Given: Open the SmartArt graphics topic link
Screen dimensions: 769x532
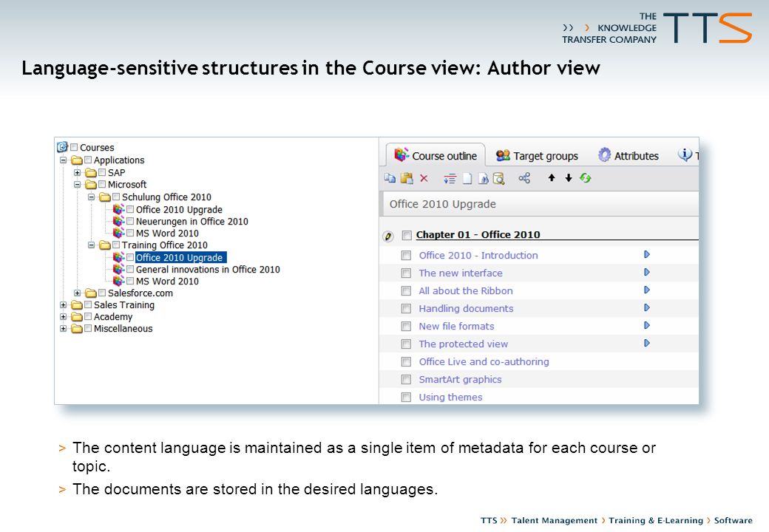Looking at the screenshot, I should (460, 379).
